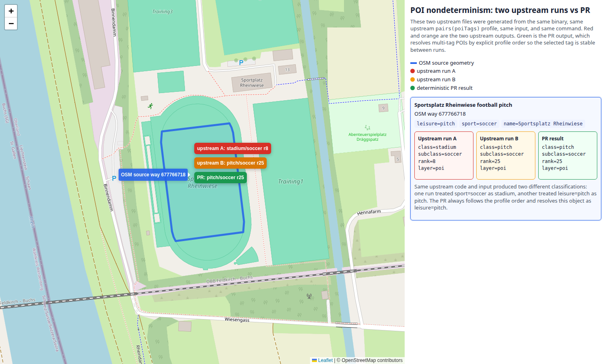Click building number 9 on the map
This screenshot has height=364, width=607.
coord(383,108)
